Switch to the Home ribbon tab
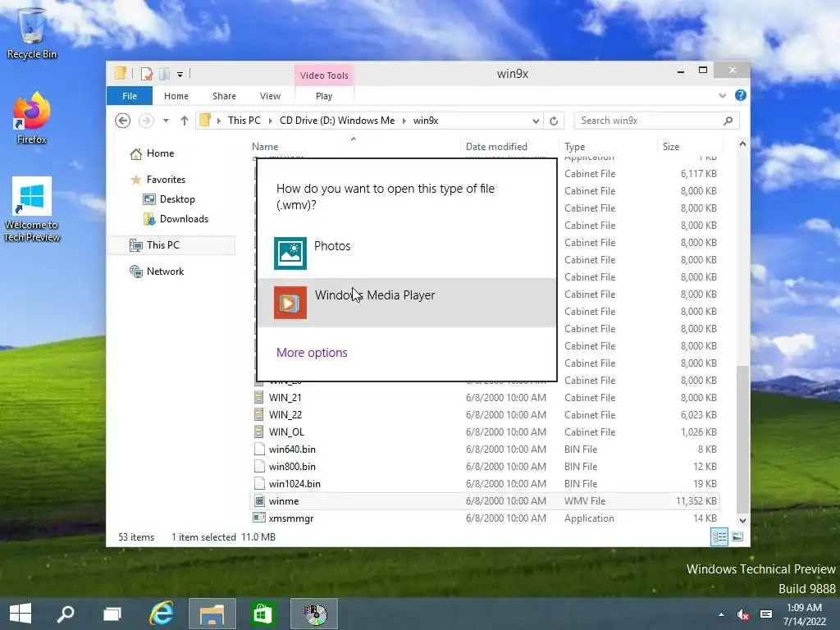840x630 pixels. [x=176, y=96]
